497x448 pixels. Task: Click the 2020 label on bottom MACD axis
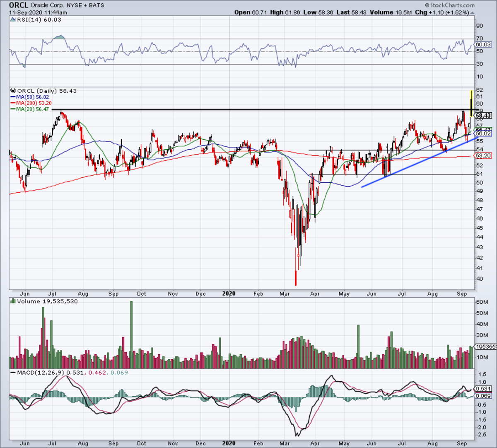(x=229, y=443)
